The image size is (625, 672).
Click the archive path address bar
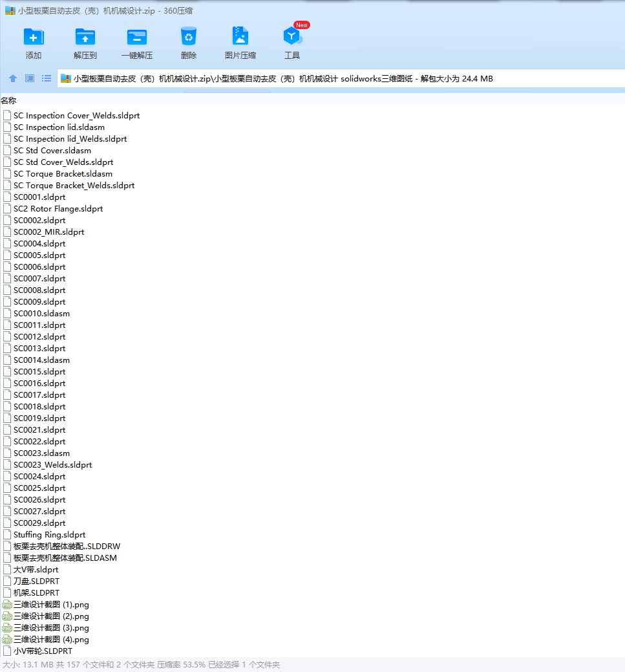pyautogui.click(x=341, y=78)
